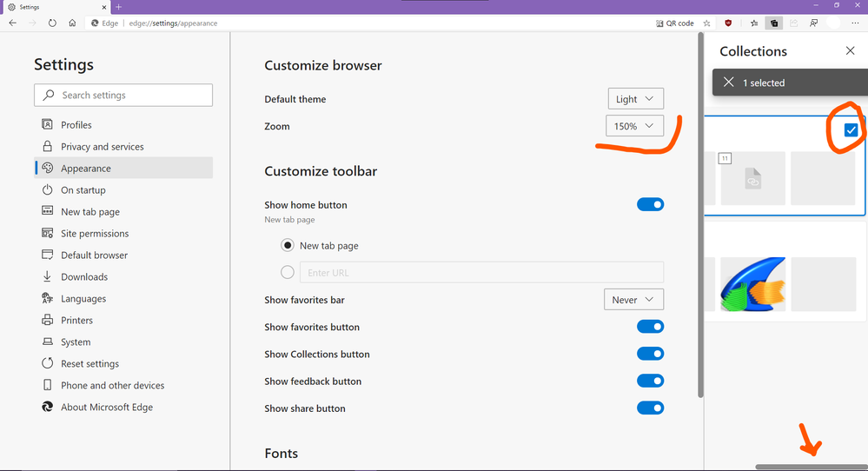Click the Home button in the toolbar
The width and height of the screenshot is (868, 471).
72,23
